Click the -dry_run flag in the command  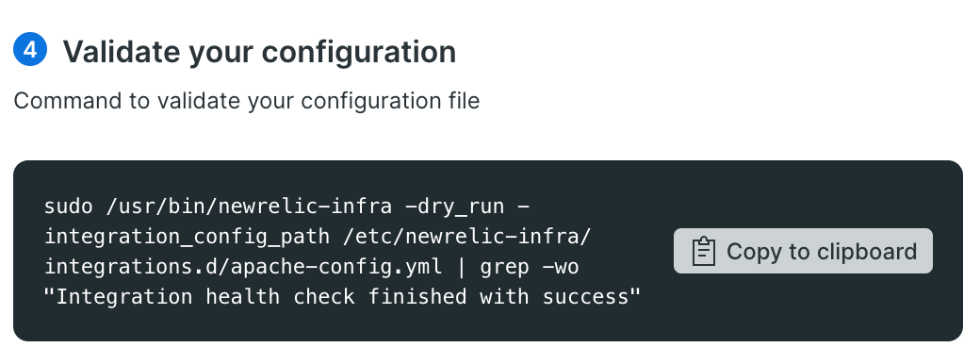pyautogui.click(x=455, y=206)
